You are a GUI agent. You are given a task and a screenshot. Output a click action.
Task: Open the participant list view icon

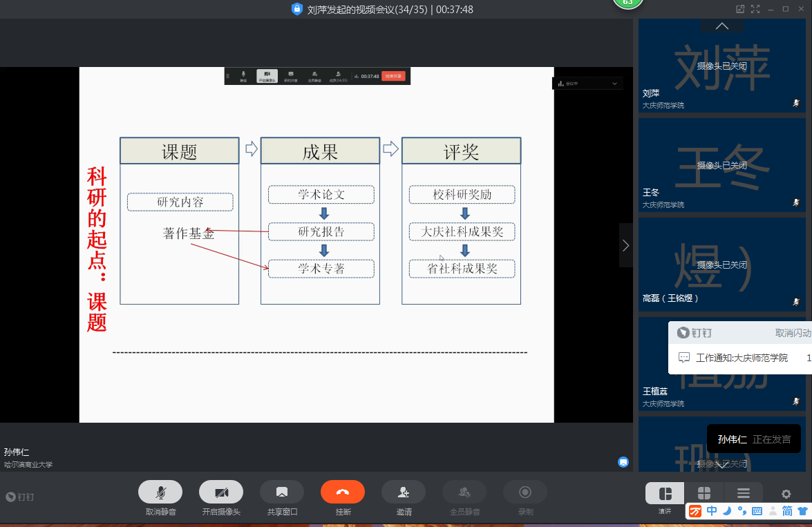click(744, 493)
